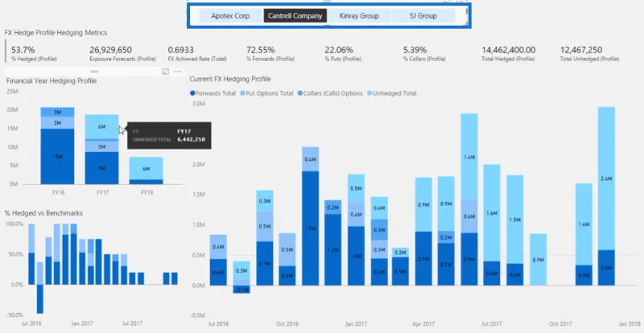The width and height of the screenshot is (644, 333).
Task: Select the 1.2M forwards bar segment
Action: click(x=332, y=249)
